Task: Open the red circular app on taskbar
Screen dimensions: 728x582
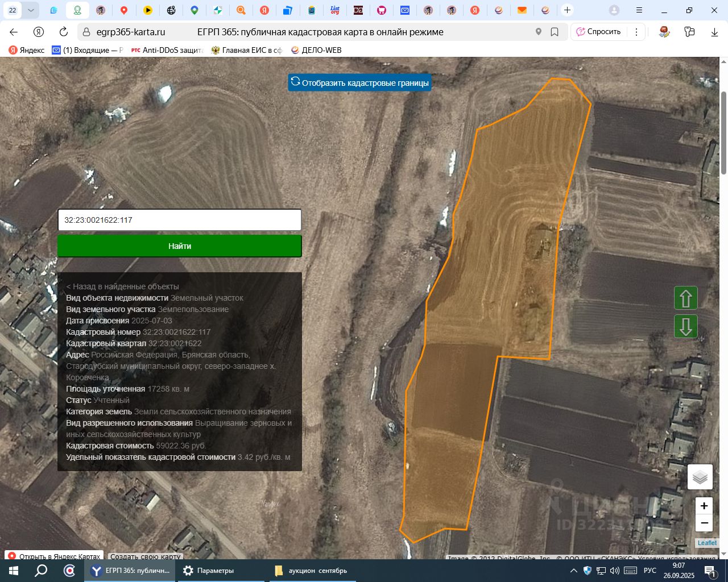Action: [69, 571]
